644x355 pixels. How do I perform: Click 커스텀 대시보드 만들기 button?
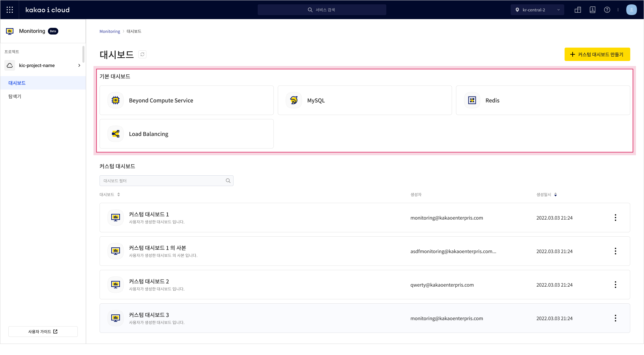(x=597, y=54)
